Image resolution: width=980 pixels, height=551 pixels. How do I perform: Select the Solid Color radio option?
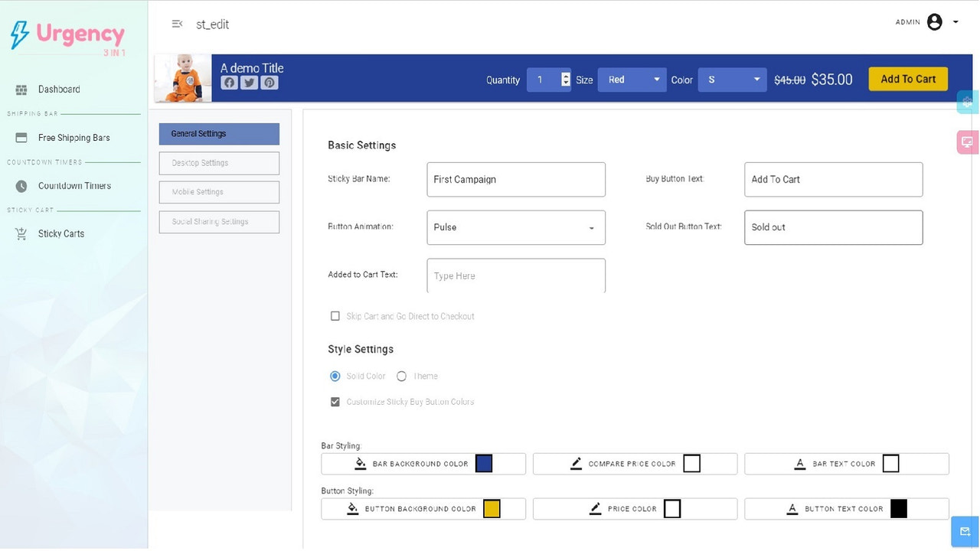point(335,376)
